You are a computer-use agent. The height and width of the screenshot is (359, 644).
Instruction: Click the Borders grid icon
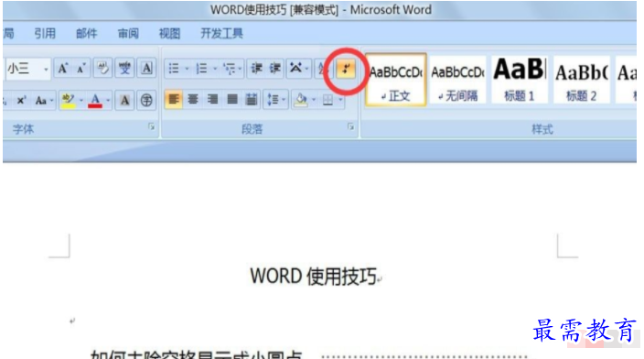pos(327,100)
